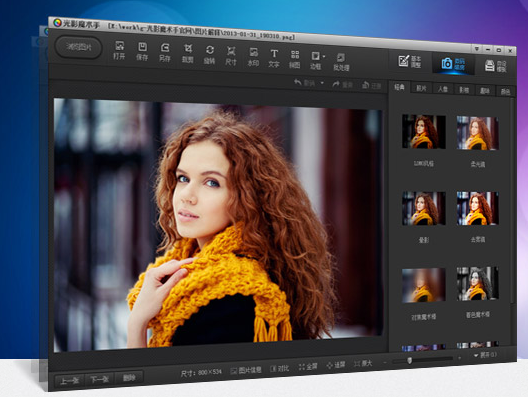The image size is (528, 397).
Task: Expand the 展开 panel toggle
Action: 485,355
